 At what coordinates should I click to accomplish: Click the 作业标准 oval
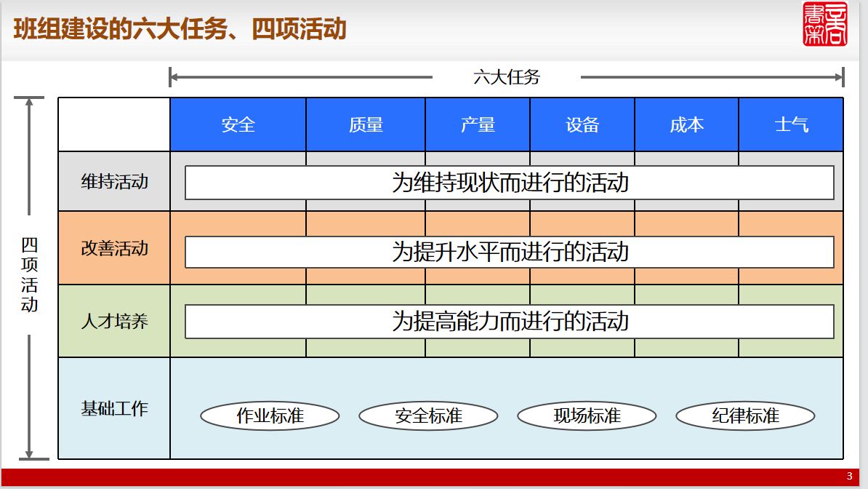coord(270,416)
